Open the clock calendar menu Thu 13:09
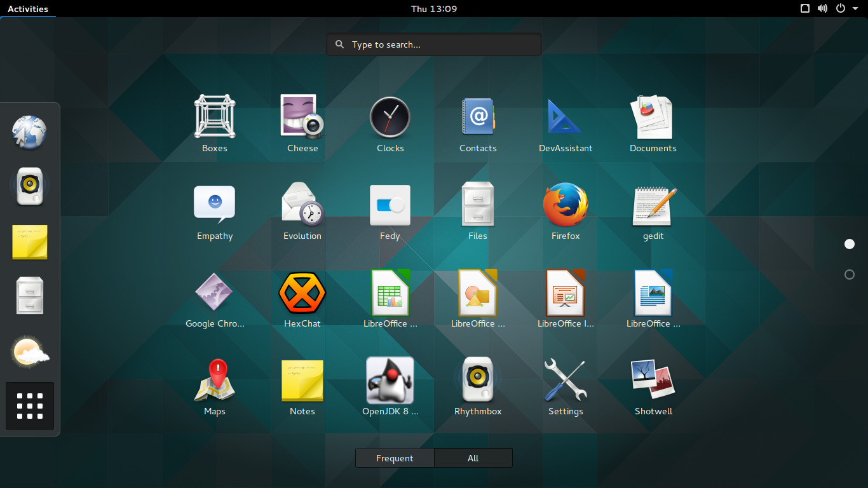 tap(434, 9)
